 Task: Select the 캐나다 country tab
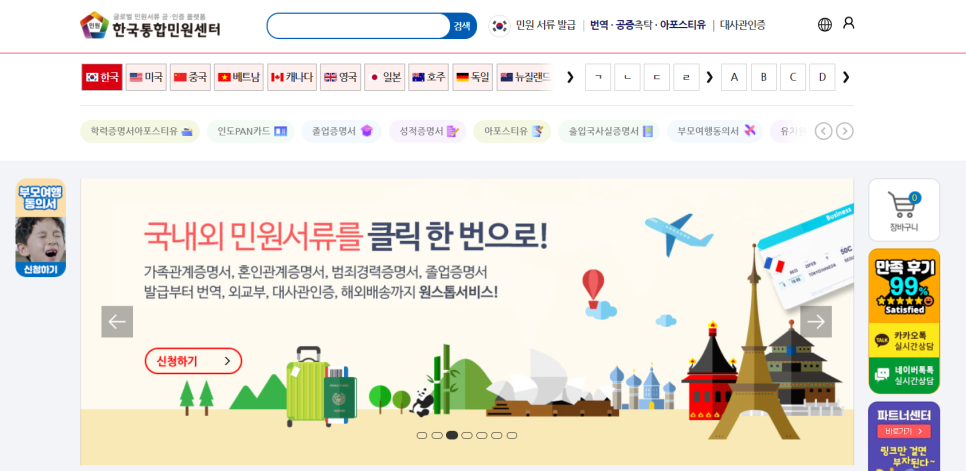[291, 77]
